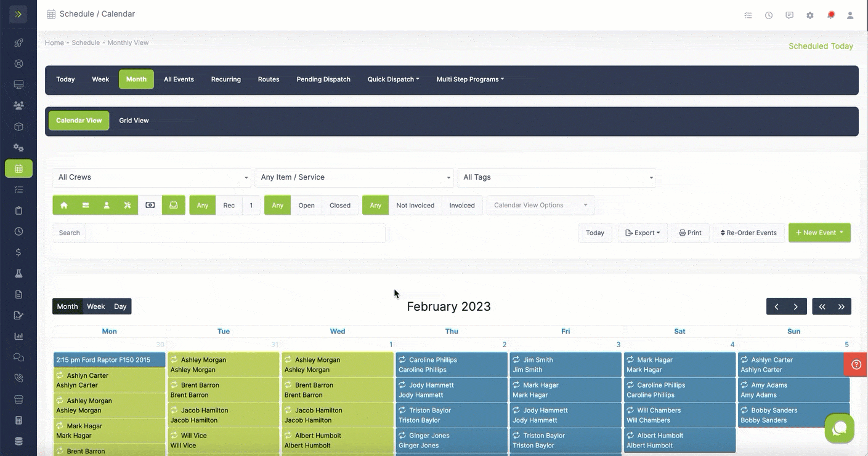Open the flask chemicals icon in sidebar
The height and width of the screenshot is (456, 868).
pos(18,273)
